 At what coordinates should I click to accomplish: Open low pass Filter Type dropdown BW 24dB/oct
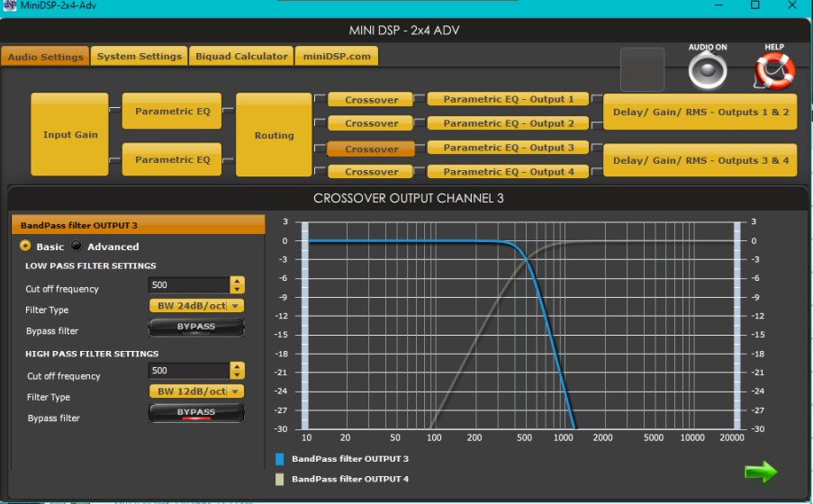(x=196, y=306)
